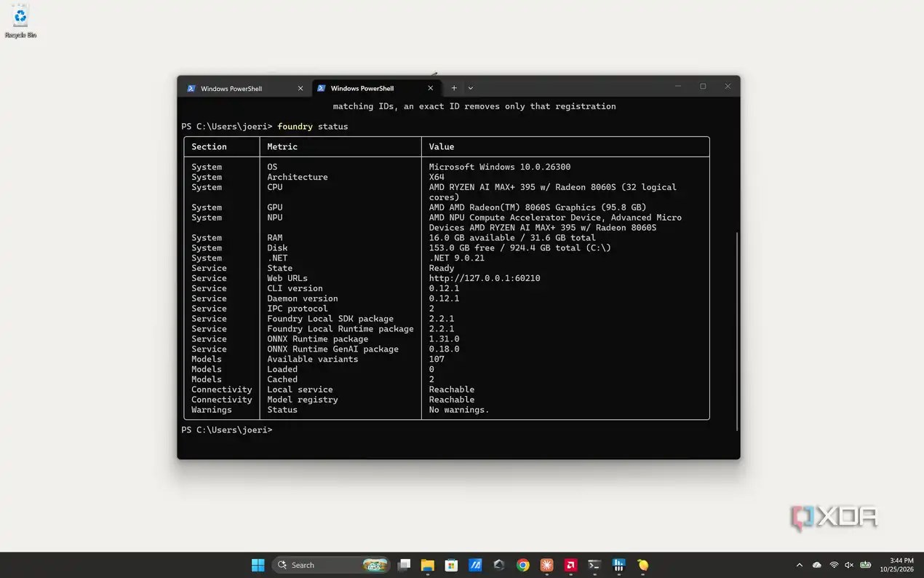Close the first Windows PowerShell tab
This screenshot has height=578, width=924.
pyautogui.click(x=300, y=88)
